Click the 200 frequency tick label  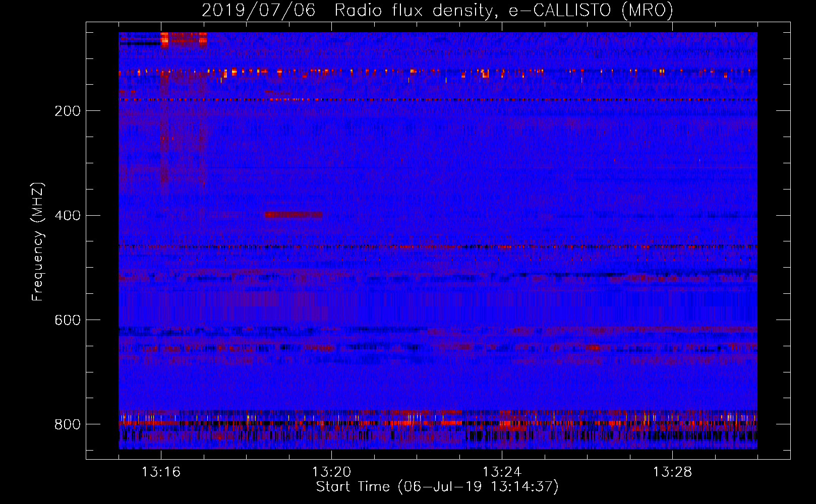[x=68, y=111]
